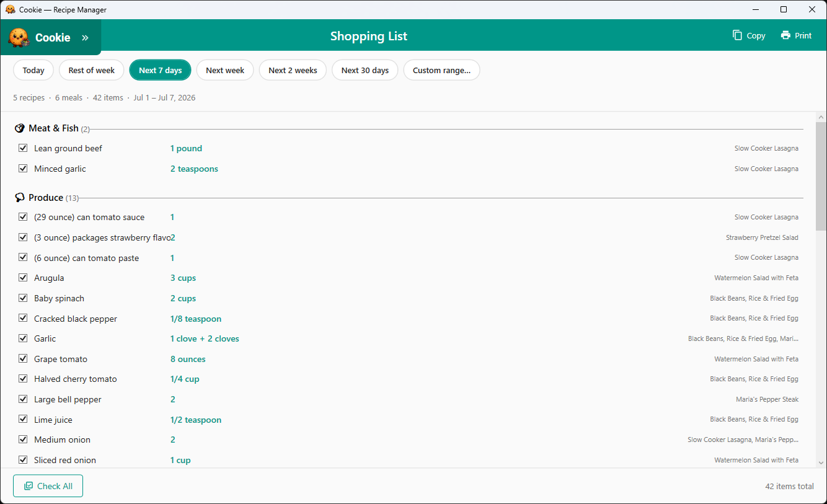
Task: Click the Check All icon
Action: tap(29, 486)
